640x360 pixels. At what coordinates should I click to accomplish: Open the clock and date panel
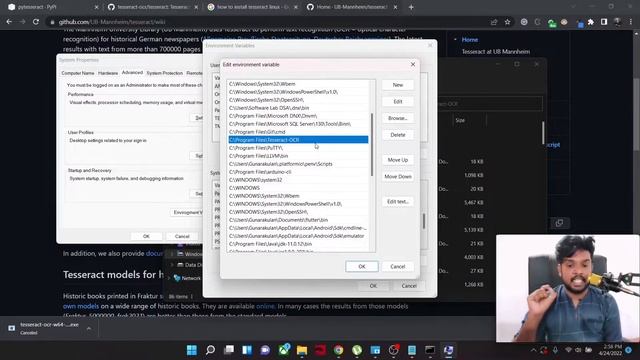point(611,350)
